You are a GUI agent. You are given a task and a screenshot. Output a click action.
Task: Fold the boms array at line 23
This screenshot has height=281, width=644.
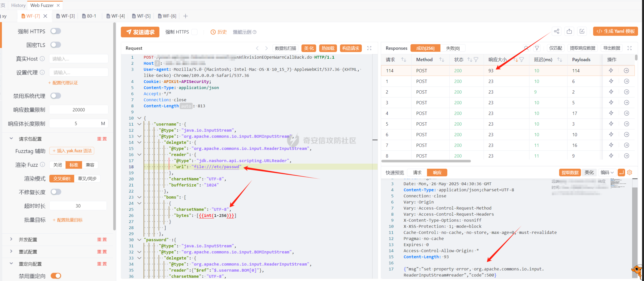tap(140, 197)
